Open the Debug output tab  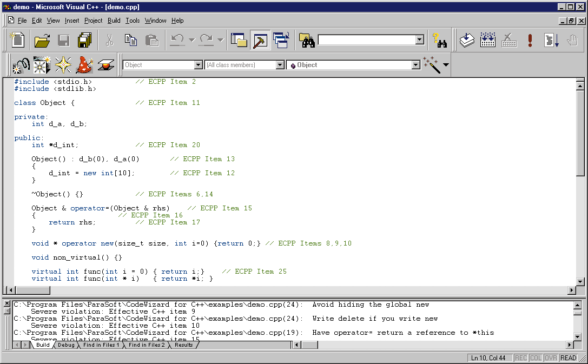point(66,345)
